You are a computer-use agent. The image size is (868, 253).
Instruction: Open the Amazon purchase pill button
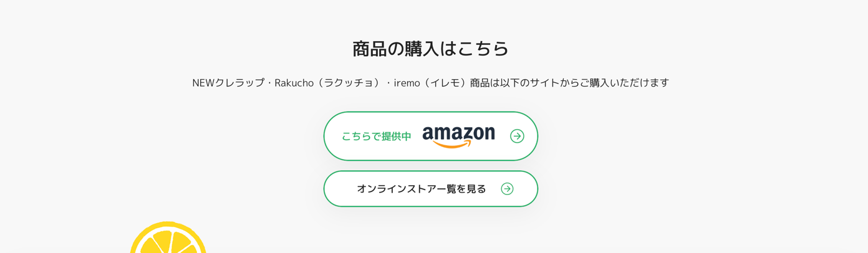point(430,136)
